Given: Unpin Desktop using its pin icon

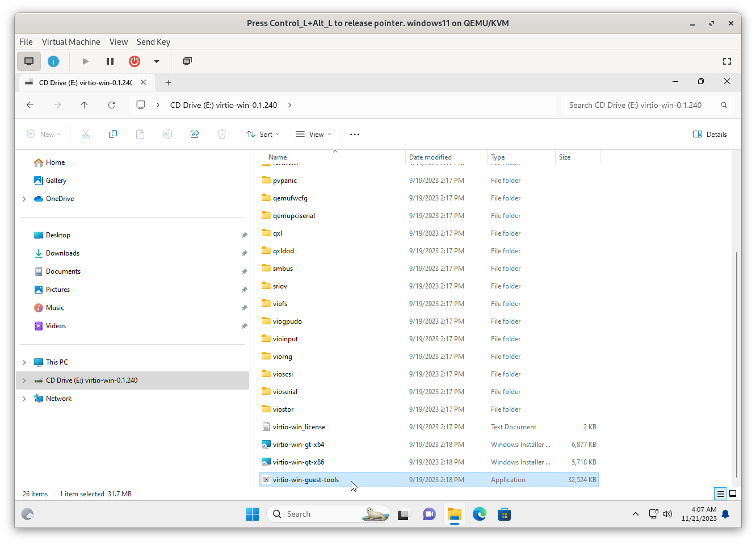Looking at the screenshot, I should [x=244, y=235].
